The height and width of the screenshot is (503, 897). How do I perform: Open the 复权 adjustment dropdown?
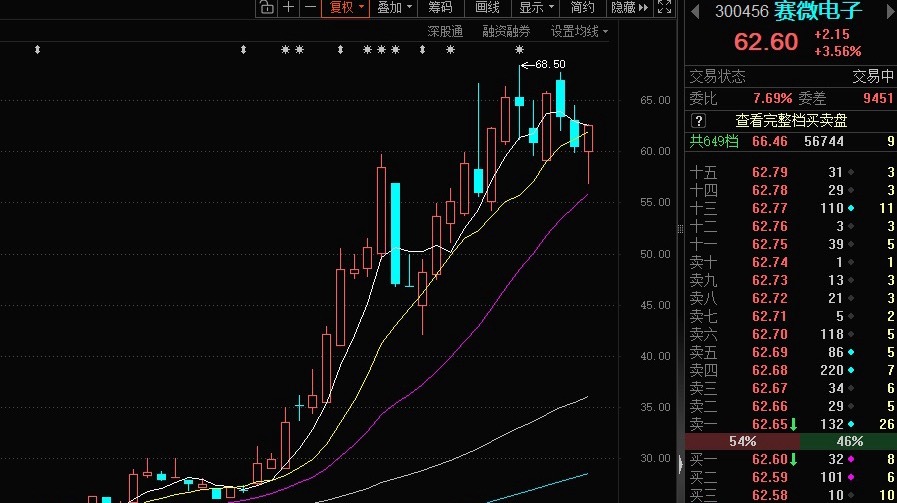point(346,7)
